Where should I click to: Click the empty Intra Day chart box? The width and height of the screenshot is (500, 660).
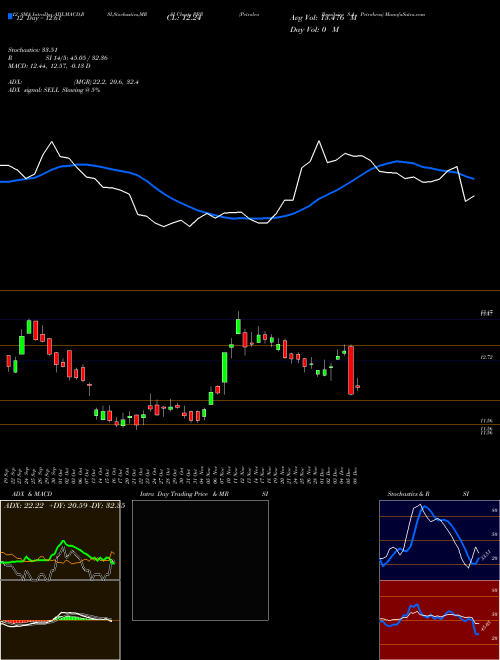click(x=200, y=560)
